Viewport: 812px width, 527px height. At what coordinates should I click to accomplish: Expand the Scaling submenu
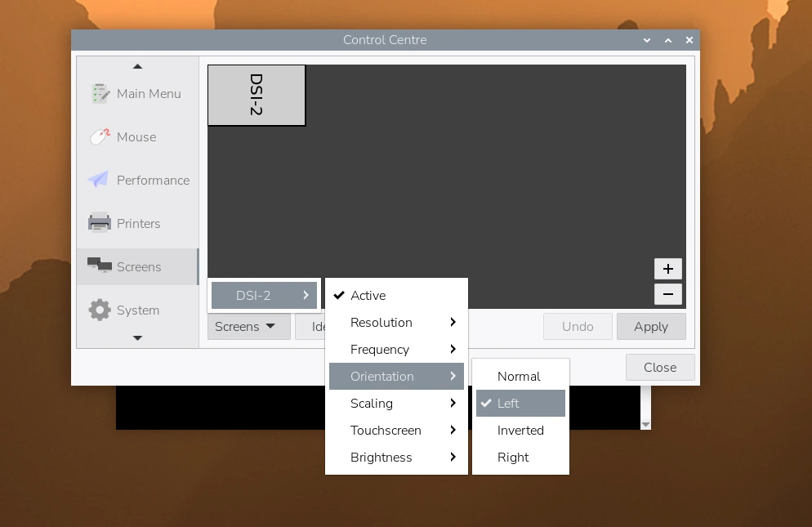pyautogui.click(x=396, y=403)
